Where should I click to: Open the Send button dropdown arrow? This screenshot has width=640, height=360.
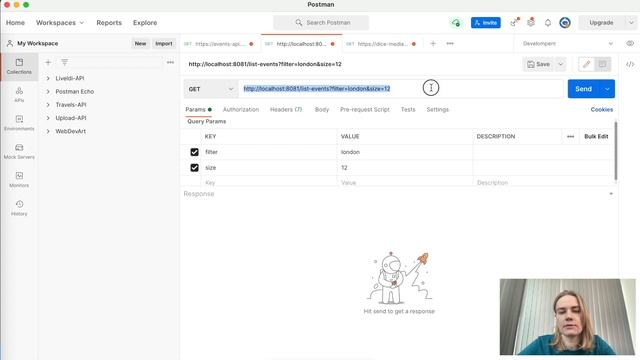pos(607,89)
